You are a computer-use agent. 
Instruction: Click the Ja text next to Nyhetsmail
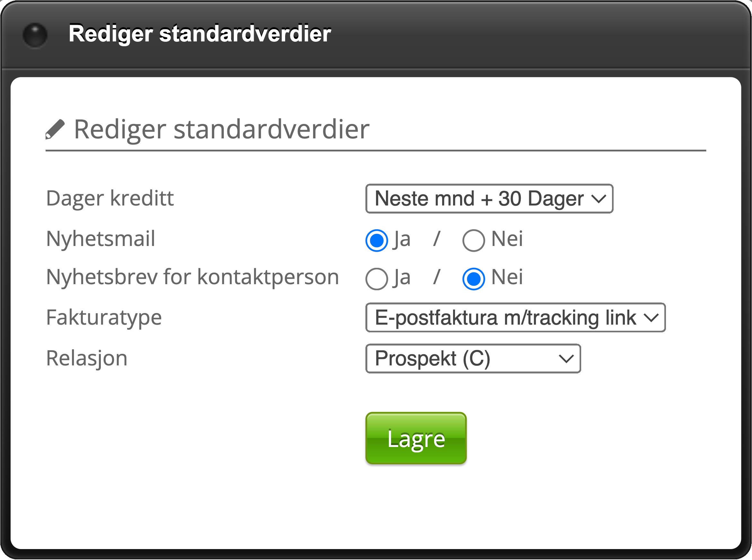[x=402, y=239]
